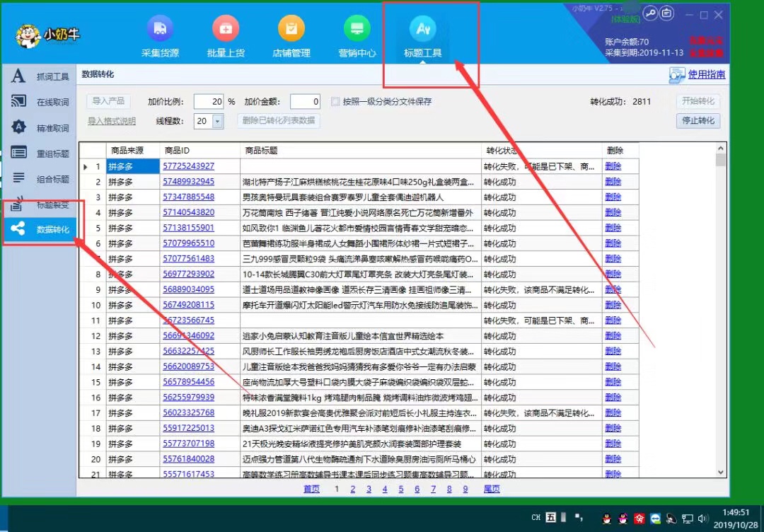Click the 商品来源 column header
This screenshot has width=764, height=532.
(132, 151)
